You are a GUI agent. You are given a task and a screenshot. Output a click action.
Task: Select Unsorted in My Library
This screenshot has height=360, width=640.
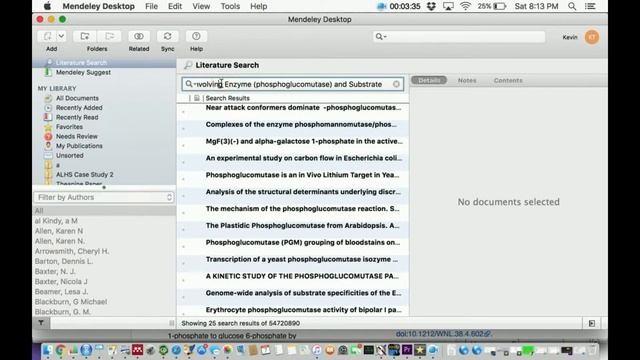coord(70,156)
